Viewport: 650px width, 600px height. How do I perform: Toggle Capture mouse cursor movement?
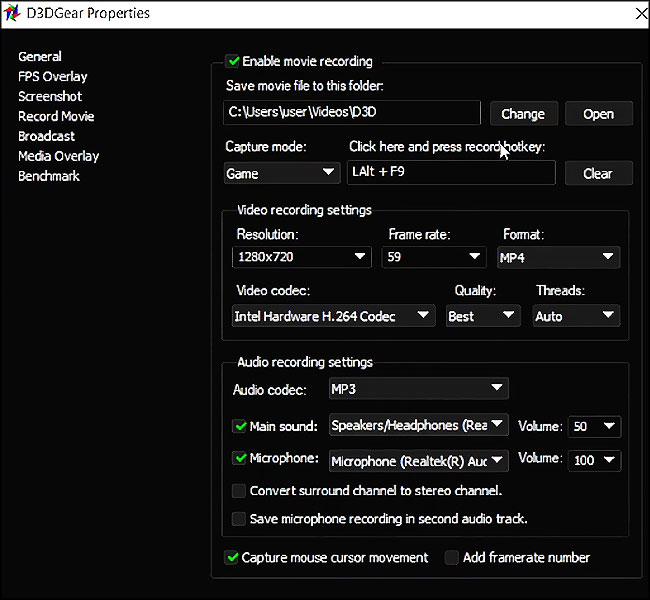click(232, 558)
